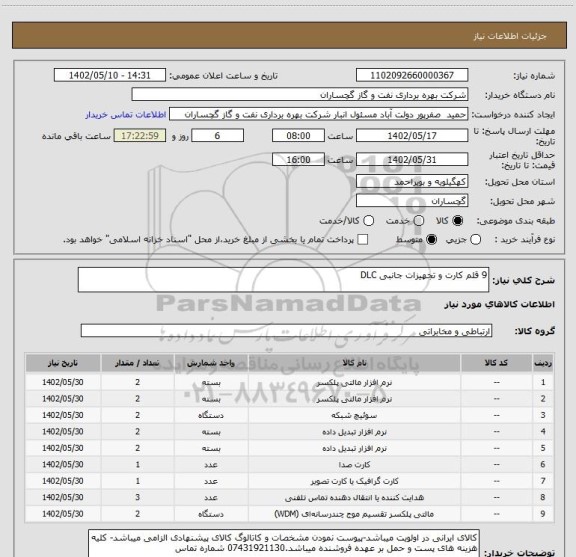Choose the متوسط purchase type radio button
The height and width of the screenshot is (557, 576).
click(x=431, y=240)
